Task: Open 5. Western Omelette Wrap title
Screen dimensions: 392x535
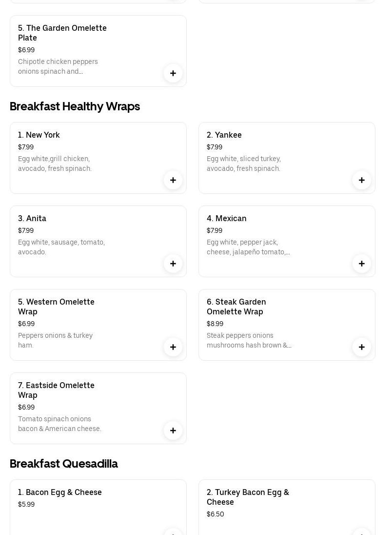Action: 56,307
